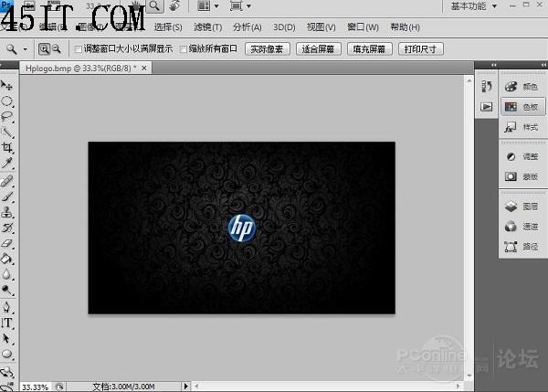The width and height of the screenshot is (548, 392).
Task: Select the Ellipse shape tool
Action: coord(6,354)
